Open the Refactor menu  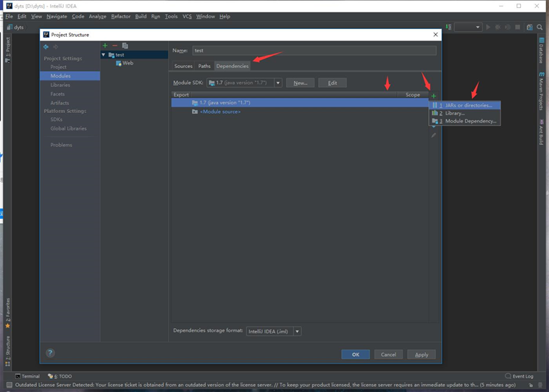point(120,17)
